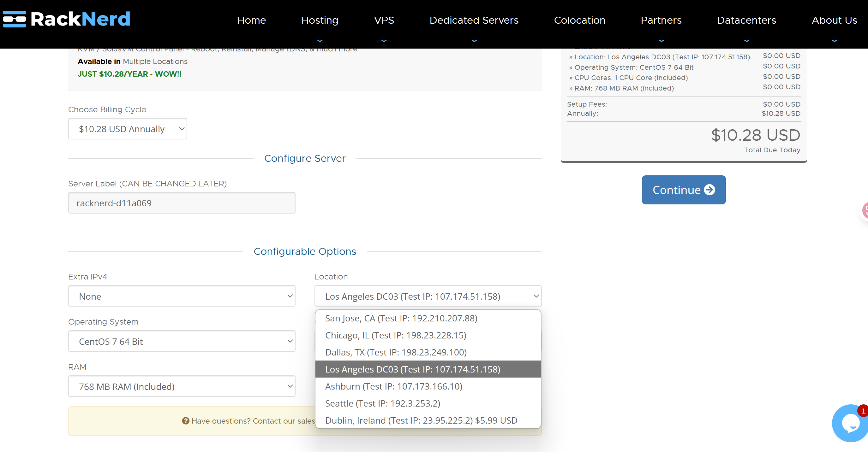868x452 pixels.
Task: Select Dallas, TX location option
Action: coord(428,352)
